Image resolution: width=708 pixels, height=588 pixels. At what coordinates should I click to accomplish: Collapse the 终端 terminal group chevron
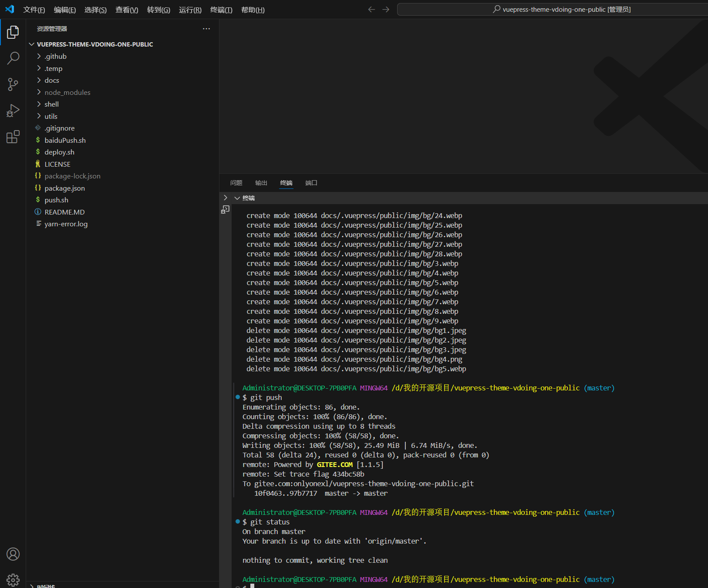coord(237,198)
